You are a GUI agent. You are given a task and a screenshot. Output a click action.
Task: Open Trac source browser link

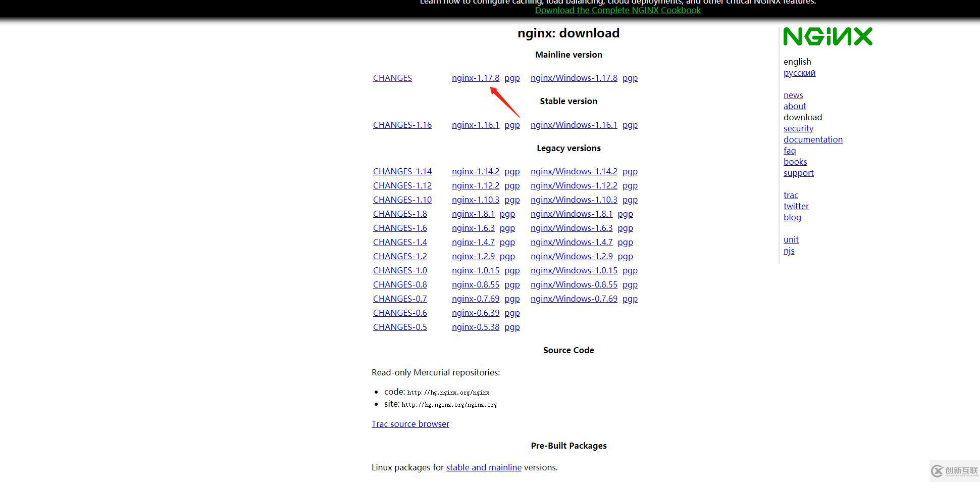pos(410,424)
